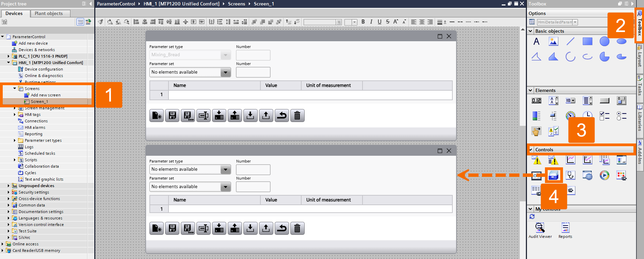Screen dimensions: 644x259
Task: Select the Touch area hand element
Action: [536, 131]
